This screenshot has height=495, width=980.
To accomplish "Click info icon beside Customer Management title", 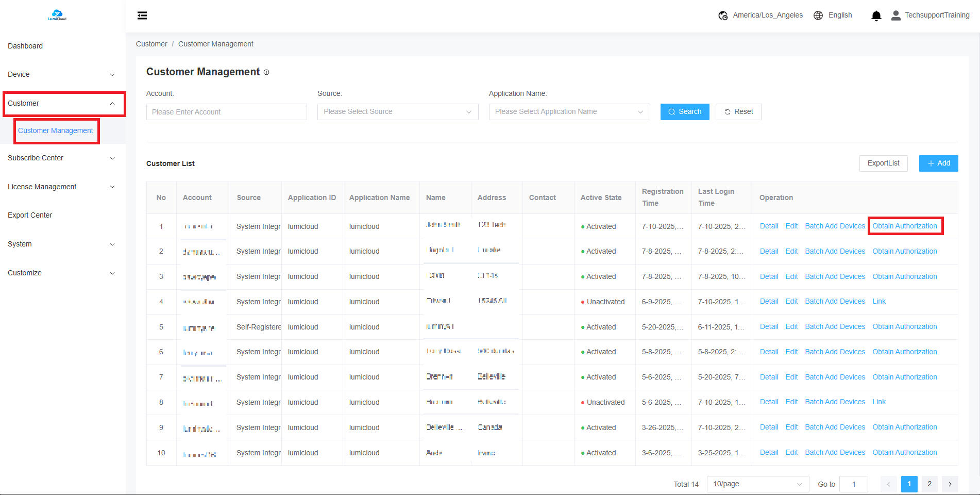I will click(266, 72).
